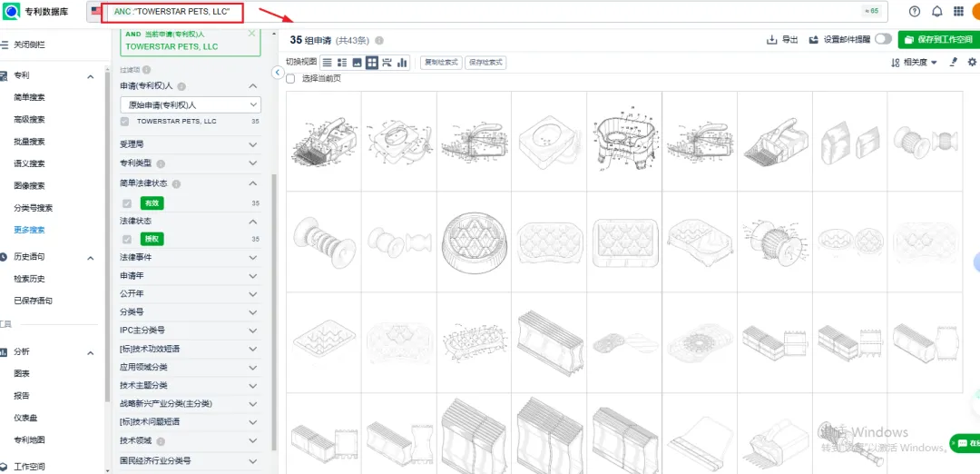Viewport: 980px width, 474px height.
Task: Collapse the 历史语句 sidebar group
Action: [90, 258]
